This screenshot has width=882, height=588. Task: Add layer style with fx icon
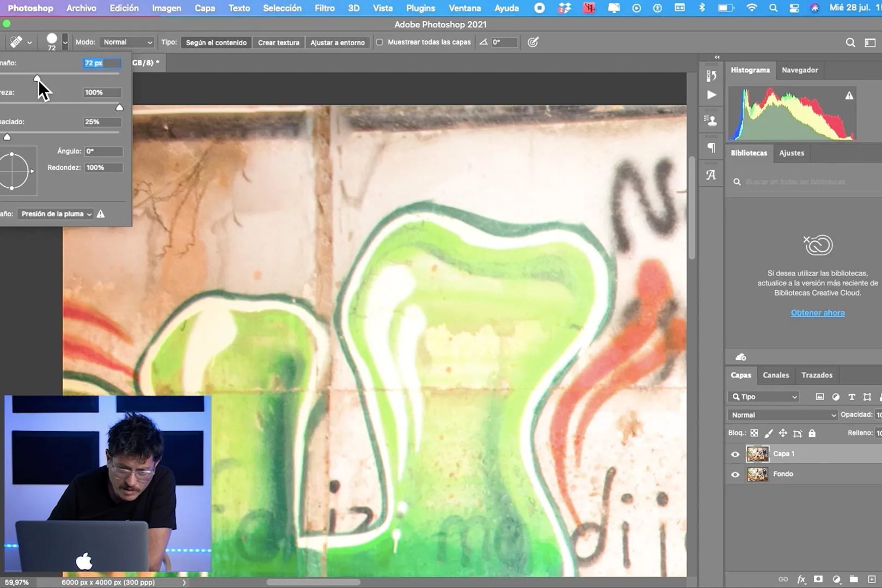(801, 579)
